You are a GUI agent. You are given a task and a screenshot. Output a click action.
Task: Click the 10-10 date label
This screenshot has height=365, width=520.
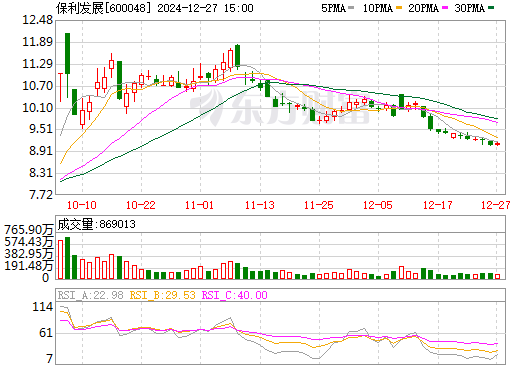82,205
